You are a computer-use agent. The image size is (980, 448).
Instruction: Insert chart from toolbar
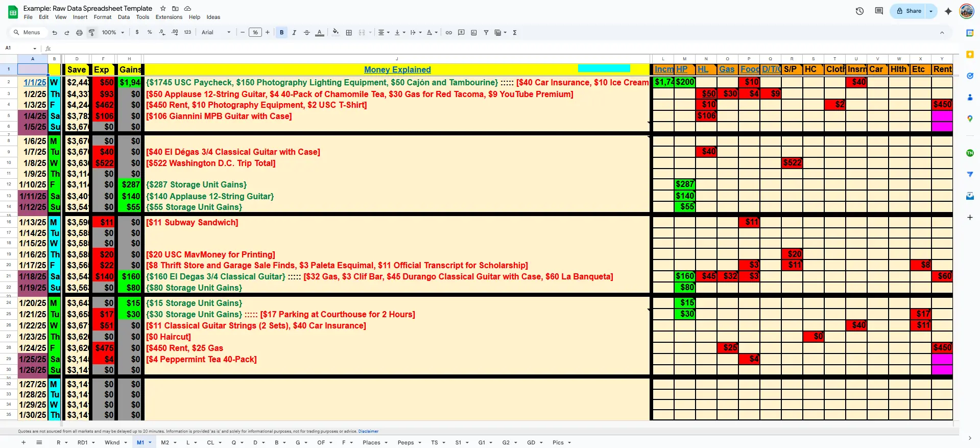click(x=474, y=32)
